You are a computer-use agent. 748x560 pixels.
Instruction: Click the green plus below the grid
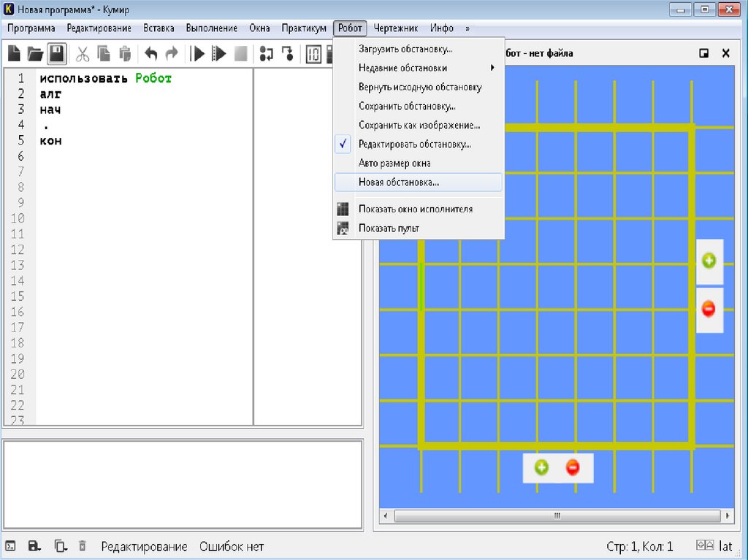pos(541,467)
